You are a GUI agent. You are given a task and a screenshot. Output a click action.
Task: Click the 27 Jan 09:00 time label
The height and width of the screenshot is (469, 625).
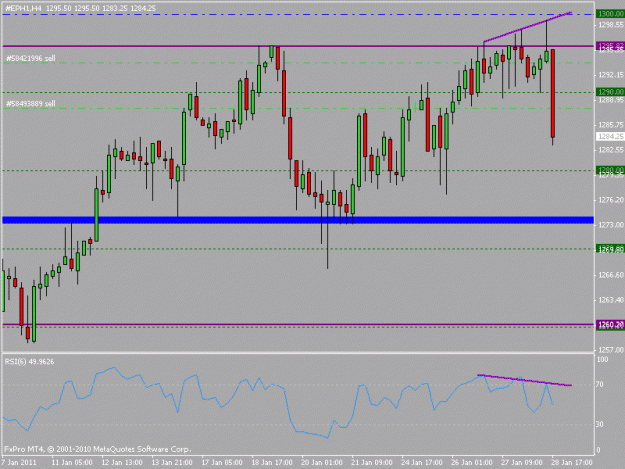click(x=522, y=463)
